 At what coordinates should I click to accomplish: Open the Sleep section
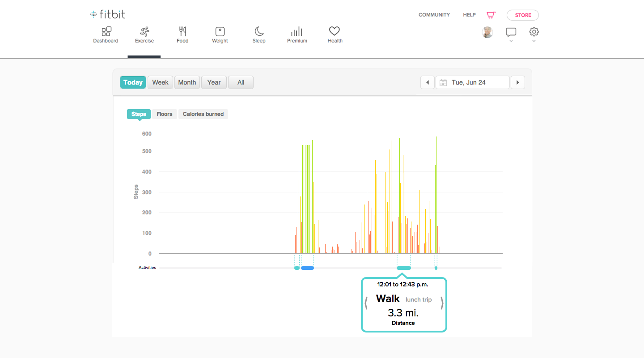[259, 35]
